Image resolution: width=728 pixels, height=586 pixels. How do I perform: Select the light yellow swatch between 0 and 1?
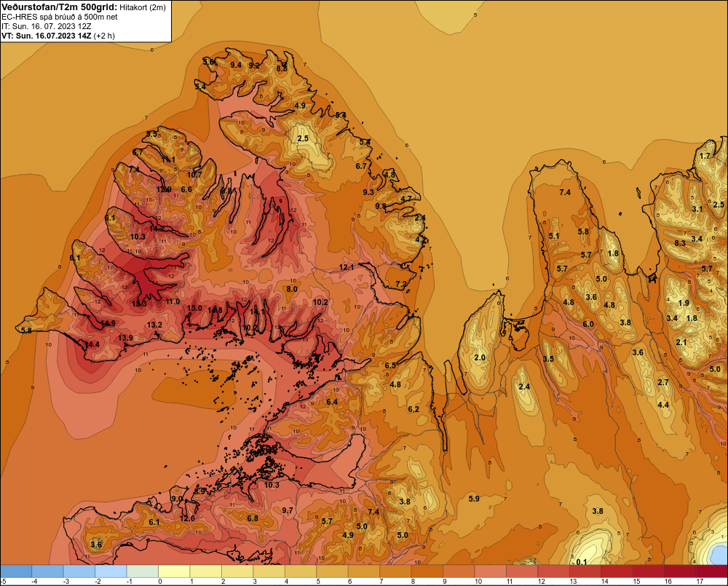click(x=174, y=571)
